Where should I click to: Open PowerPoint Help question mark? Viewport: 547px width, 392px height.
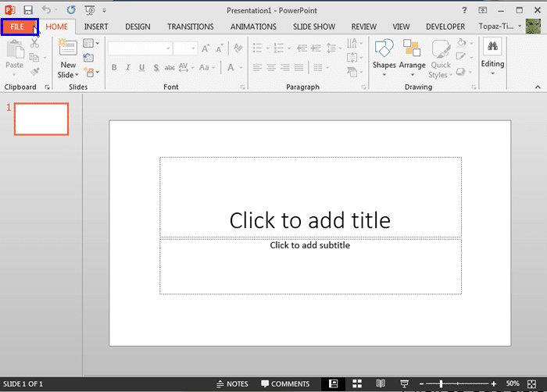pos(464,10)
